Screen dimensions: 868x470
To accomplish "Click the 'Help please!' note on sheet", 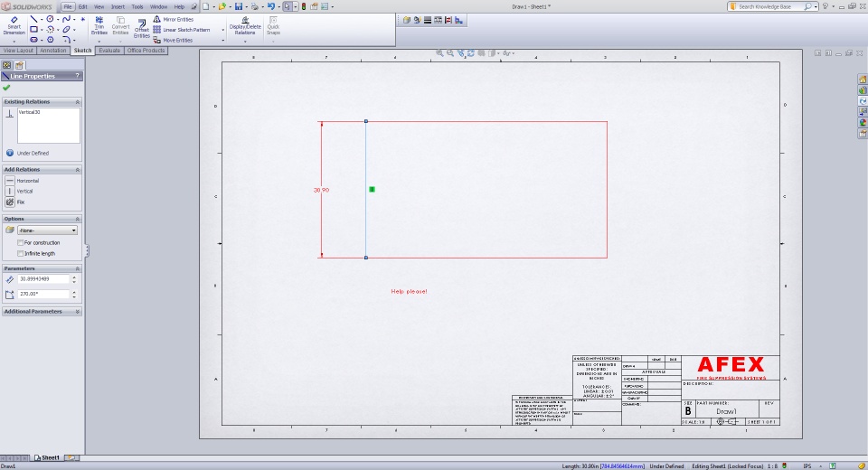I will coord(409,291).
